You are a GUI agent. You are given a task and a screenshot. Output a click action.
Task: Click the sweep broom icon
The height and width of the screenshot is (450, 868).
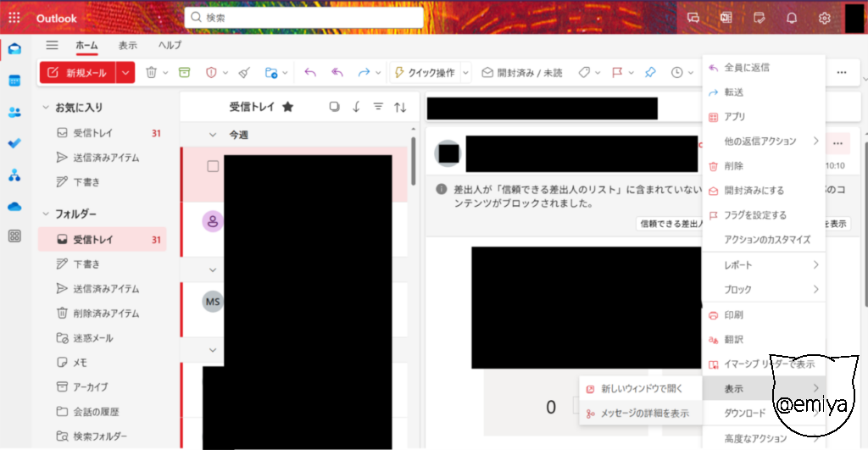(244, 73)
